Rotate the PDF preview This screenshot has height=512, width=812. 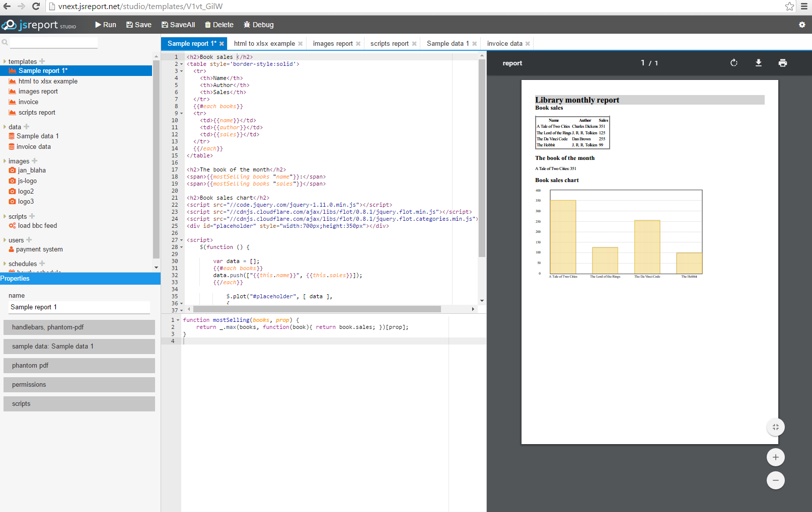coord(734,63)
